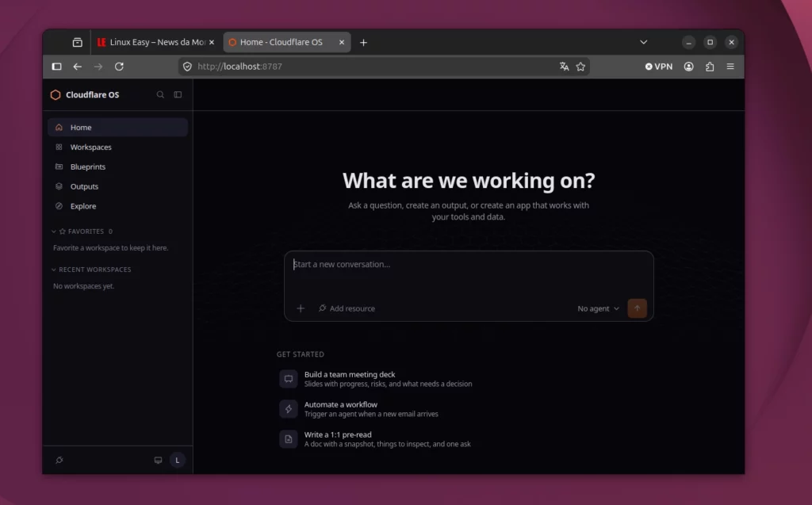Click the Blueprints icon in sidebar
Image resolution: width=812 pixels, height=505 pixels.
pos(59,166)
